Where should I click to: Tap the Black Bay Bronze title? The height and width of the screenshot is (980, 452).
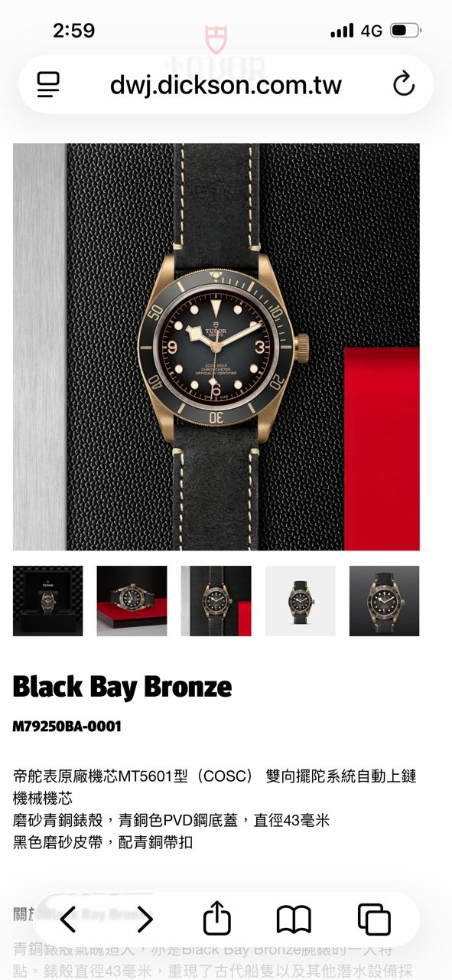122,687
